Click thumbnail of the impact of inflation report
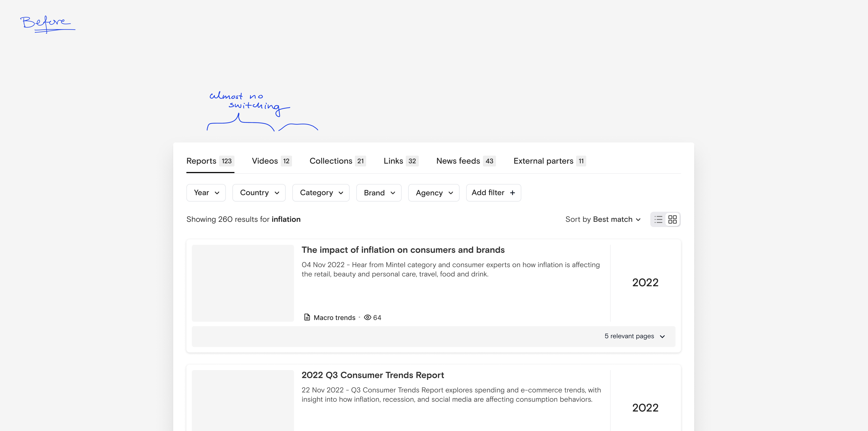 (243, 283)
